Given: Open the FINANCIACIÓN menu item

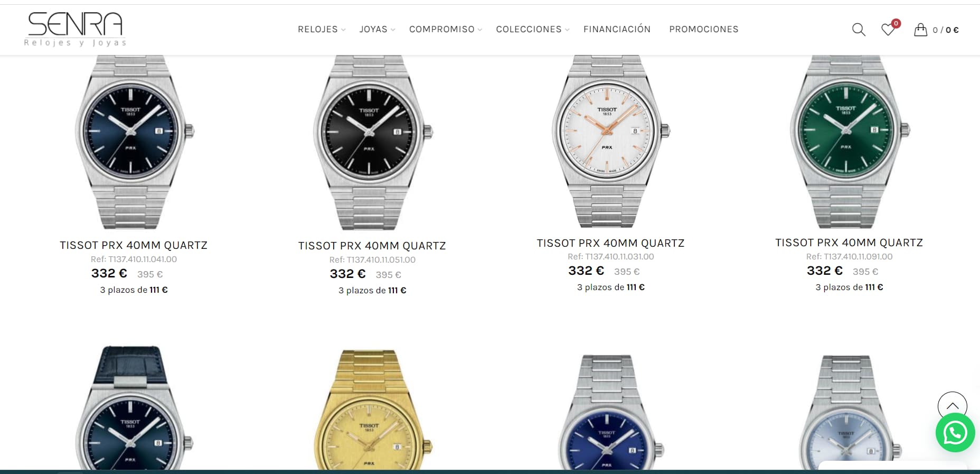Looking at the screenshot, I should 617,30.
